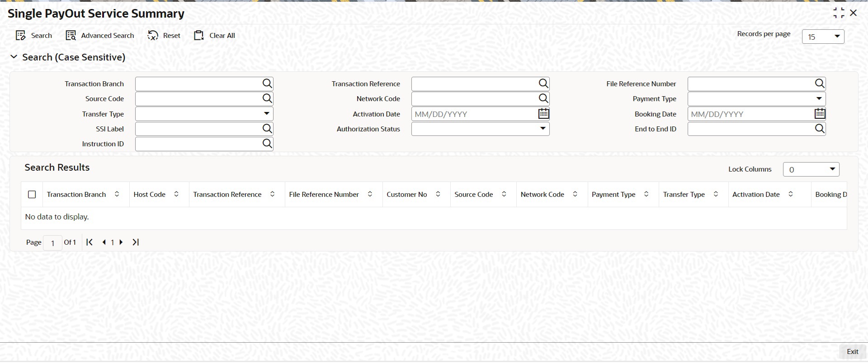Open the Lock Columns dropdown
Image resolution: width=868 pixels, height=363 pixels.
(x=811, y=169)
